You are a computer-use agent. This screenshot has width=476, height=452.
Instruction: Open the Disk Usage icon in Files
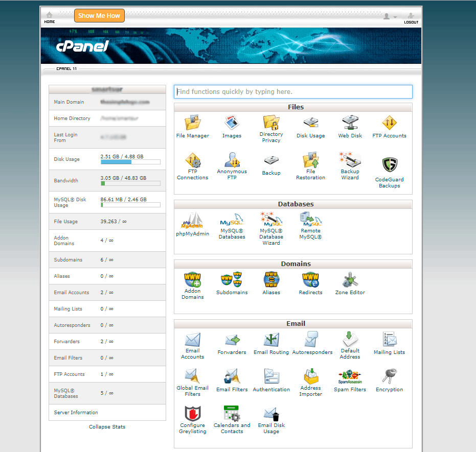[310, 123]
